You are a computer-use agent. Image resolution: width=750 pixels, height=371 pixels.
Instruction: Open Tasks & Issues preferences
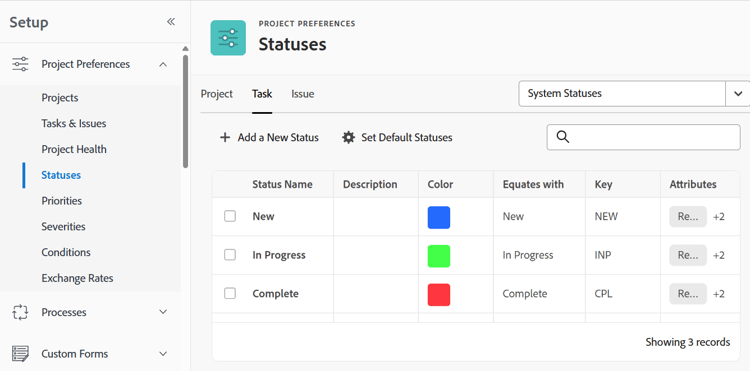tap(74, 124)
